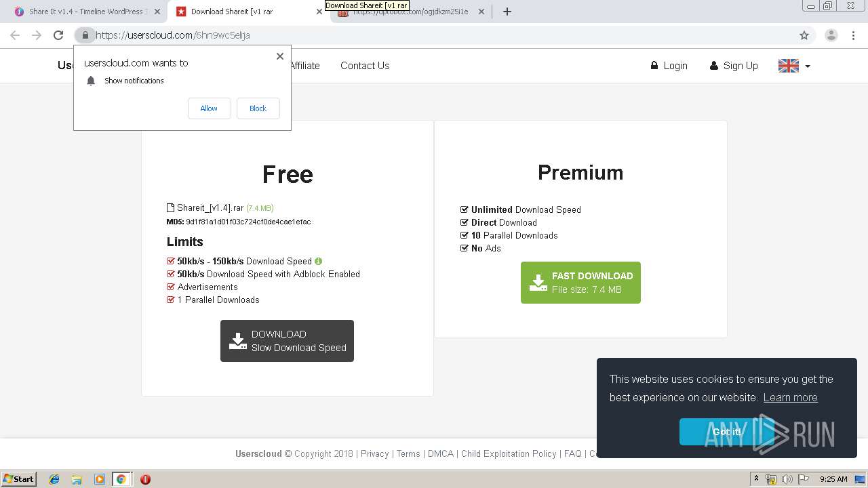Block notifications from userscloud.com
Viewport: 868px width, 488px height.
coord(258,108)
